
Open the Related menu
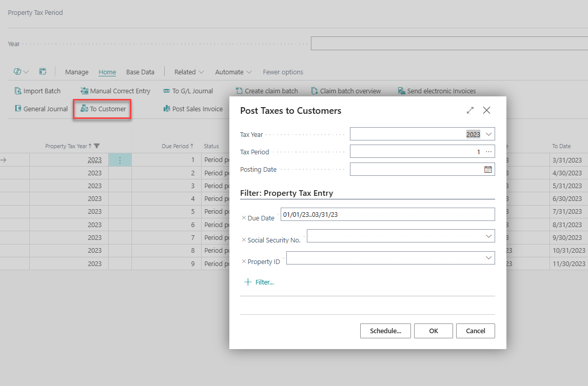(189, 72)
